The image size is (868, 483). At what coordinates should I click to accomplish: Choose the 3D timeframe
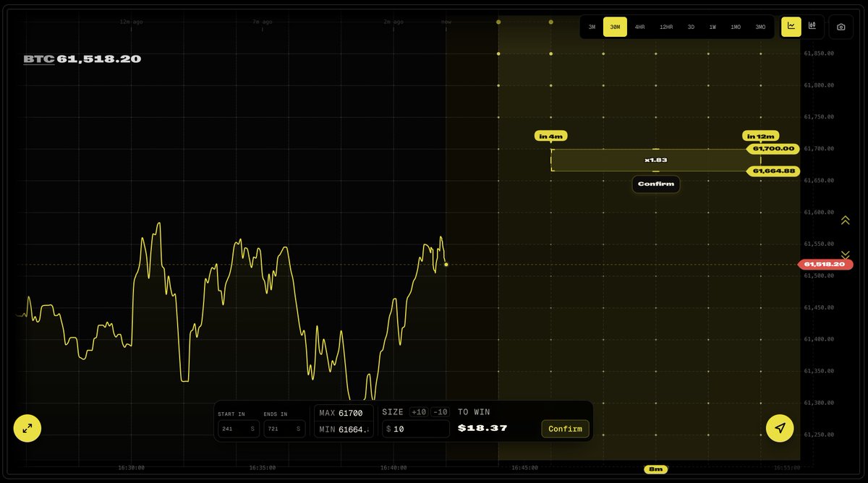click(x=691, y=27)
